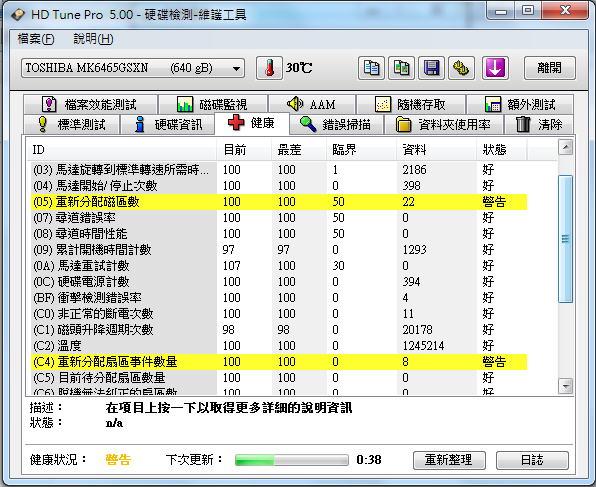
Task: Switch to the 磁碟監視 tab
Action: pyautogui.click(x=213, y=104)
